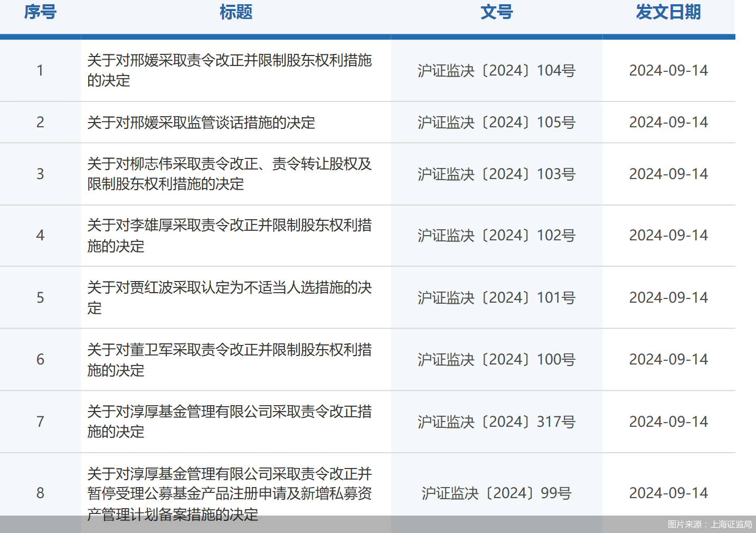This screenshot has width=756, height=533.
Task: Open the 董卫军 责令改正 decision
Action: (x=229, y=360)
